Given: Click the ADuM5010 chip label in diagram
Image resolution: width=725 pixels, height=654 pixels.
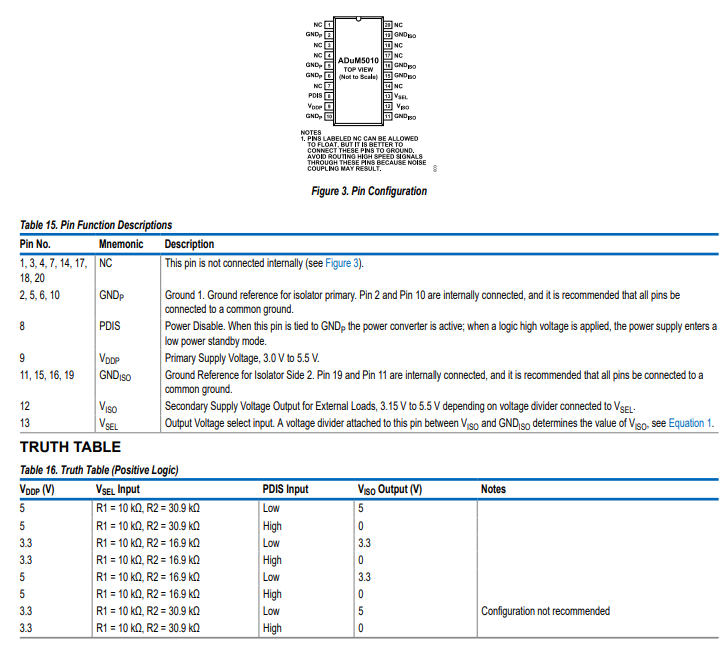Looking at the screenshot, I should pyautogui.click(x=358, y=61).
